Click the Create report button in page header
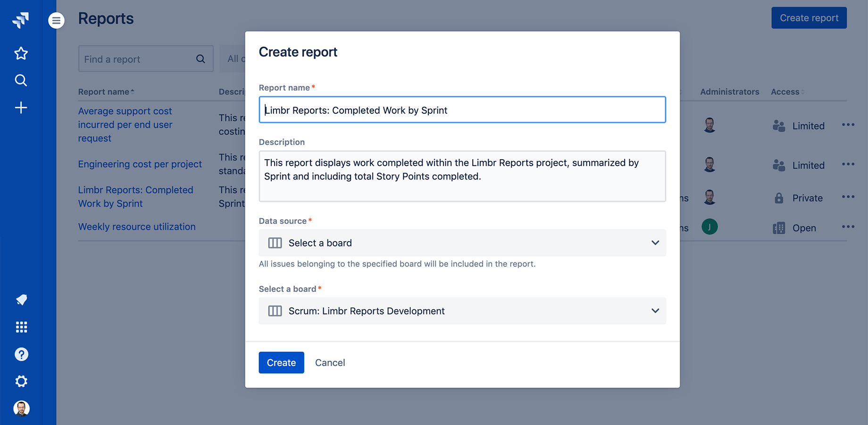The height and width of the screenshot is (425, 868). pos(809,18)
